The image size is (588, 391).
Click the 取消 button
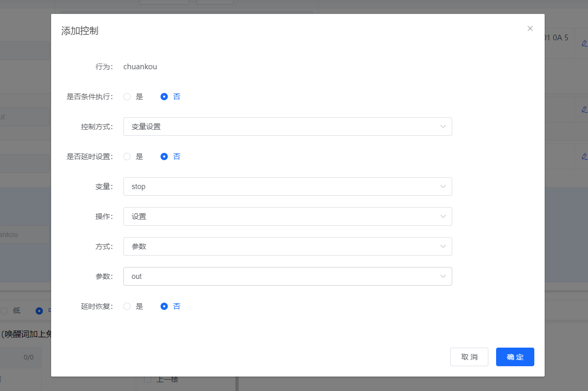[x=469, y=357]
